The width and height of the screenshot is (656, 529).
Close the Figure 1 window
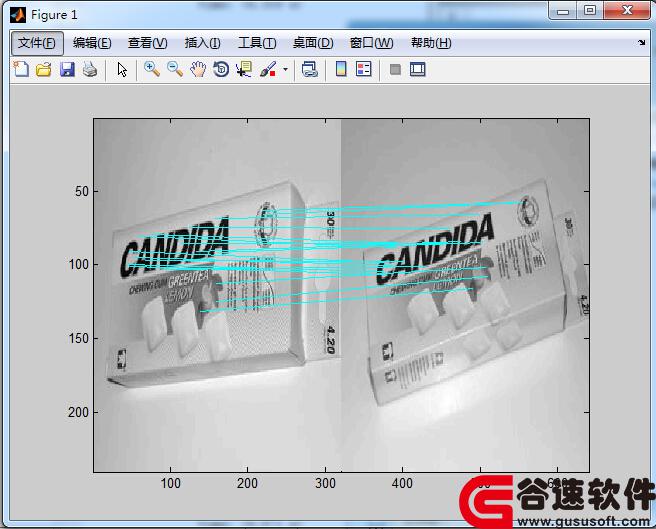point(627,10)
